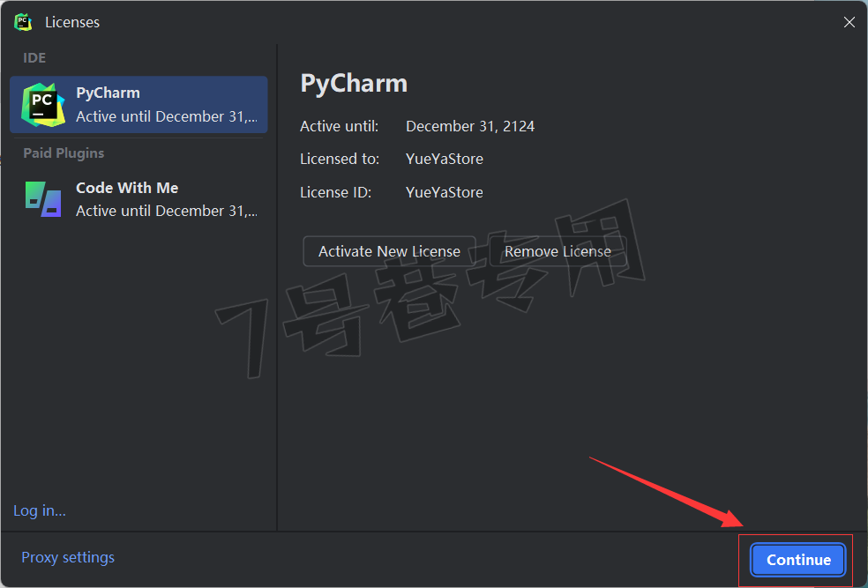
Task: Click the December 31, 2124 expiration date
Action: [x=470, y=126]
